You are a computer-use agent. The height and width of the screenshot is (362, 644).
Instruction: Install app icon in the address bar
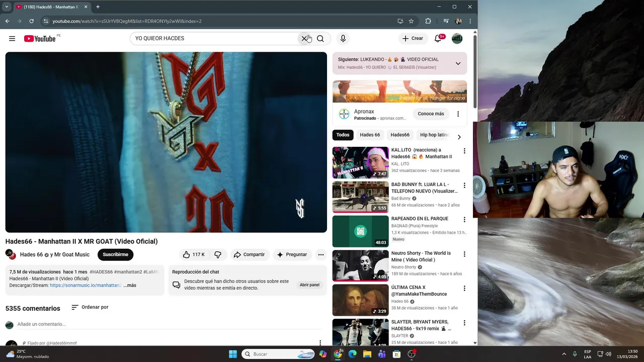pyautogui.click(x=400, y=21)
